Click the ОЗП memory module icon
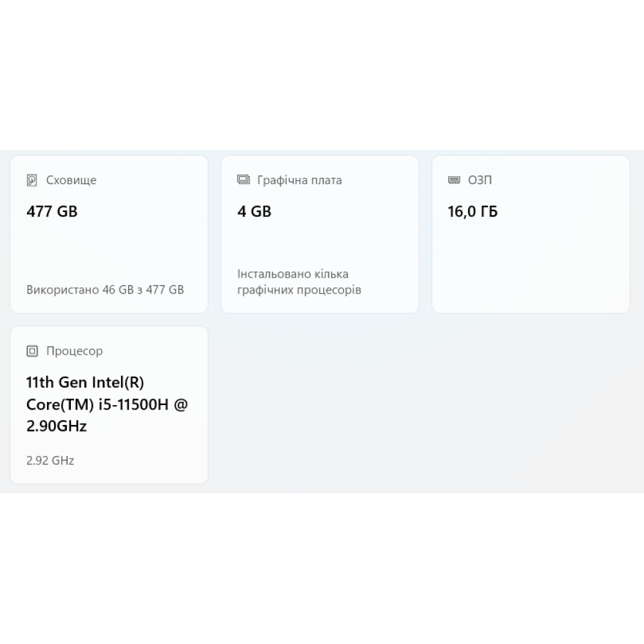Image resolution: width=644 pixels, height=644 pixels. [454, 180]
